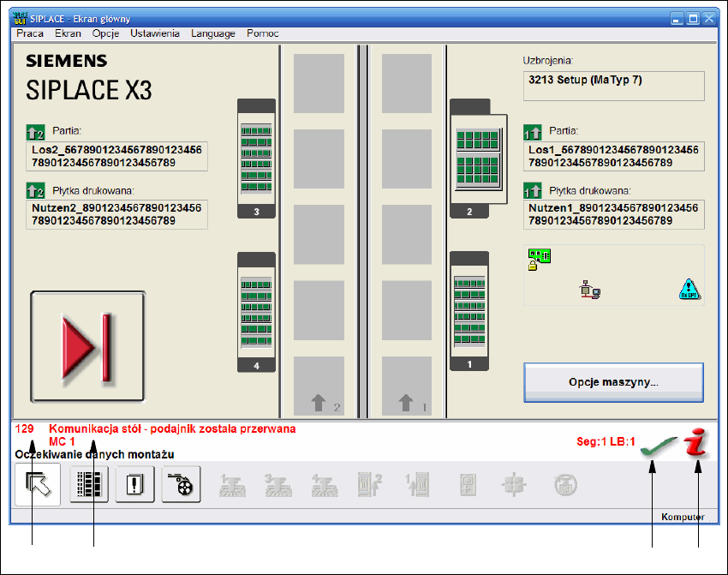Select feeder table 4
The image size is (728, 575).
[256, 312]
